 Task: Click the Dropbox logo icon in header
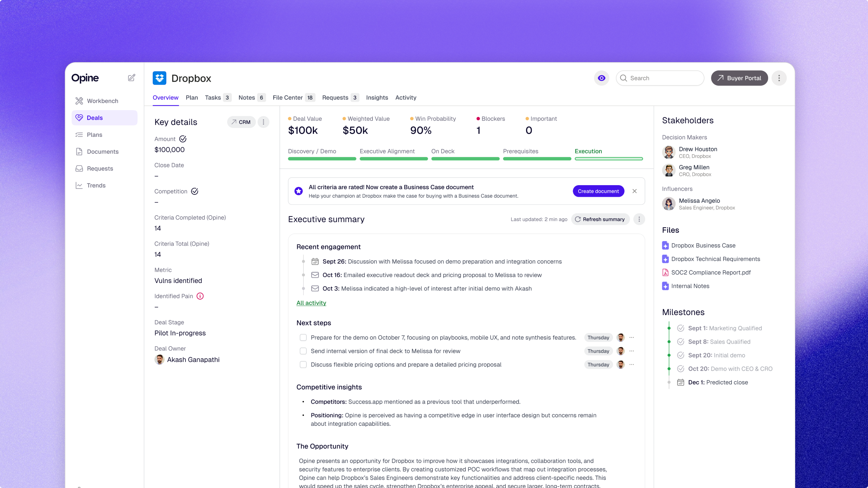coord(159,78)
